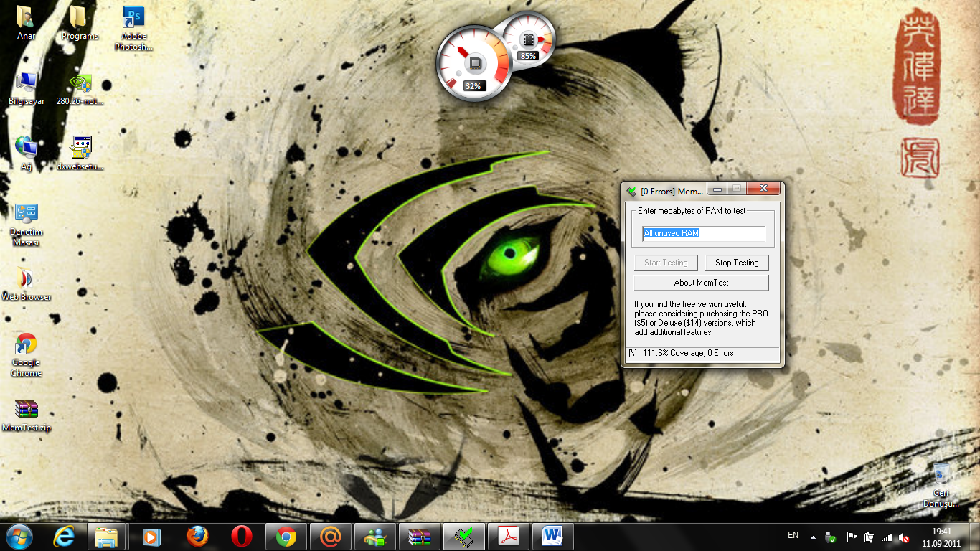This screenshot has width=980, height=551.
Task: Open the network signal tray icon
Action: pyautogui.click(x=887, y=537)
